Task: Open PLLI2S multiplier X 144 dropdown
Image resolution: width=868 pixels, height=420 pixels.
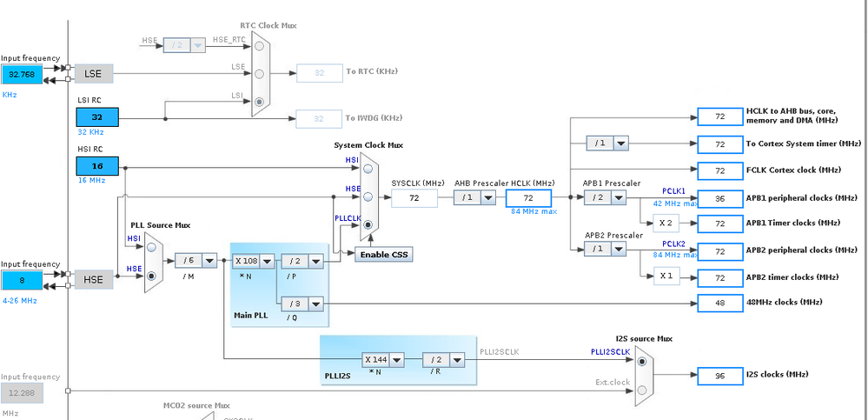Action: [396, 360]
